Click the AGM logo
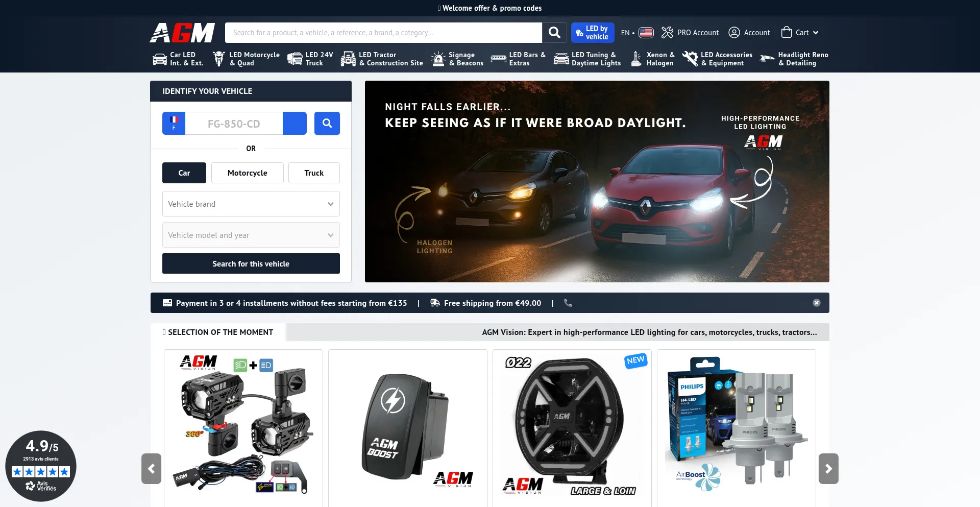Image resolution: width=980 pixels, height=507 pixels. (x=182, y=33)
